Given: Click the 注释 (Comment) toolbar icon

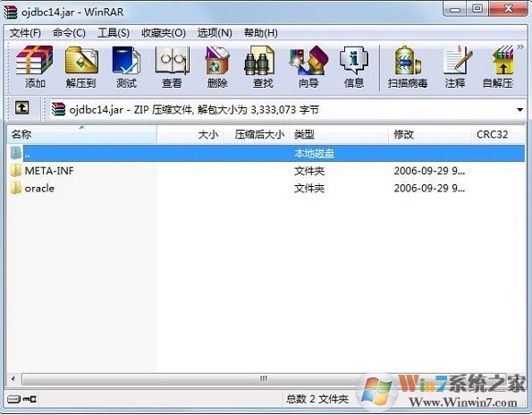Looking at the screenshot, I should 455,66.
